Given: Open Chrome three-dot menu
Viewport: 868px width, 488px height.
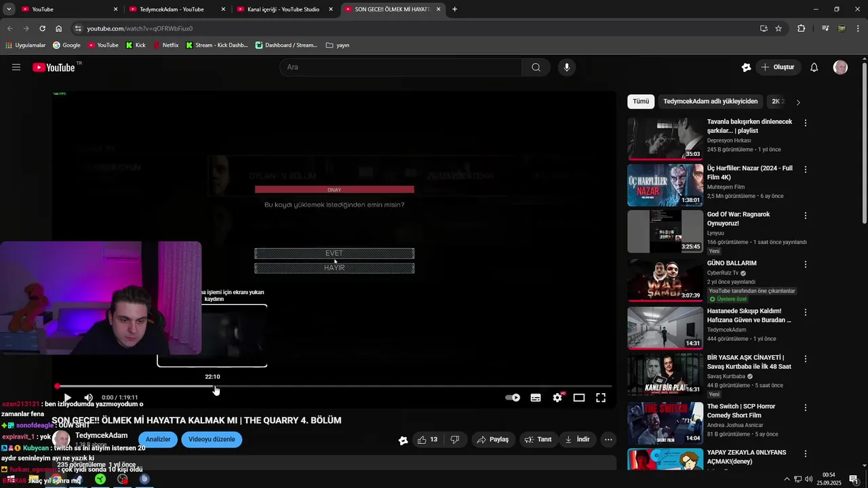Looking at the screenshot, I should pyautogui.click(x=858, y=28).
